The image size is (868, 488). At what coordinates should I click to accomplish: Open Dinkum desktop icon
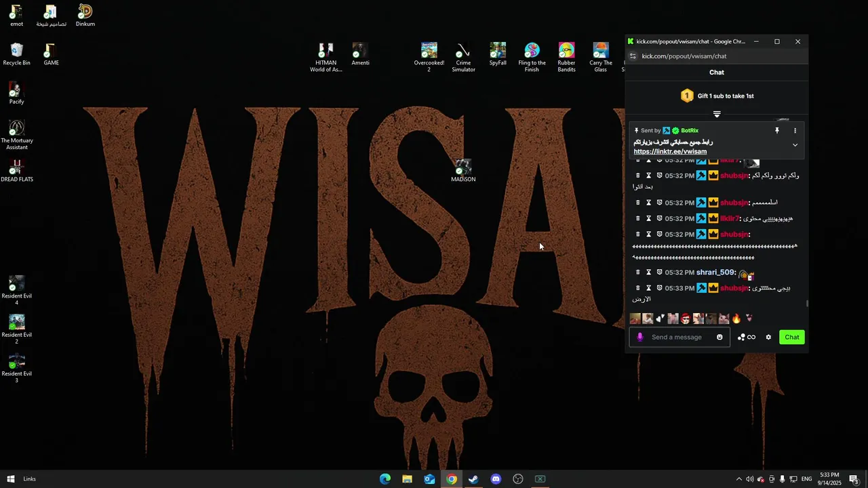(85, 16)
